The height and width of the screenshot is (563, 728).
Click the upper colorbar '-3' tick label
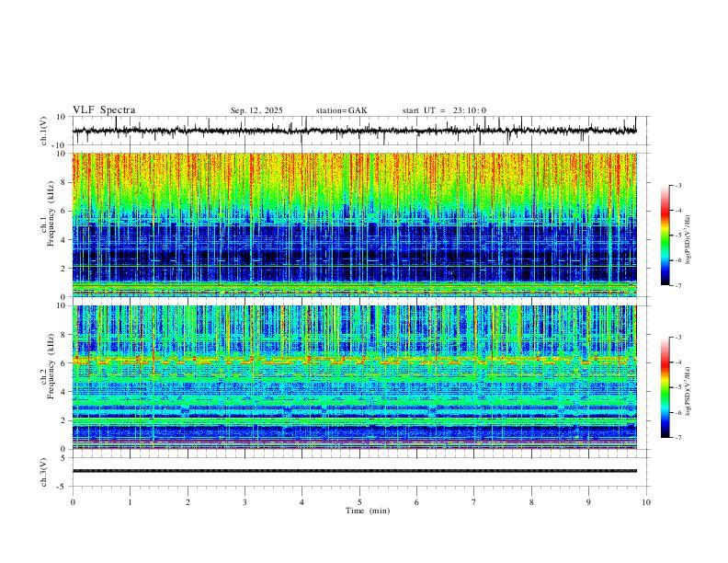677,185
